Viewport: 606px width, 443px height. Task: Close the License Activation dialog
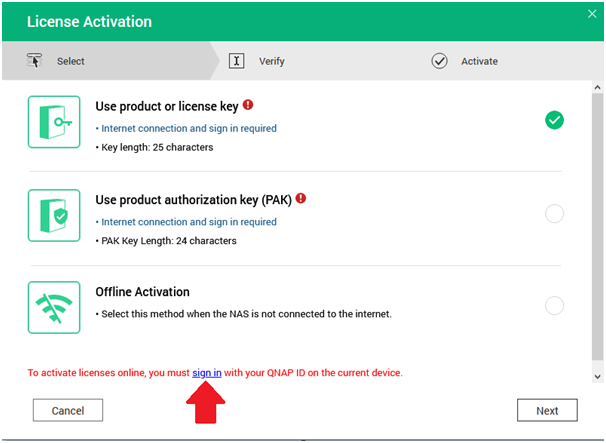591,15
